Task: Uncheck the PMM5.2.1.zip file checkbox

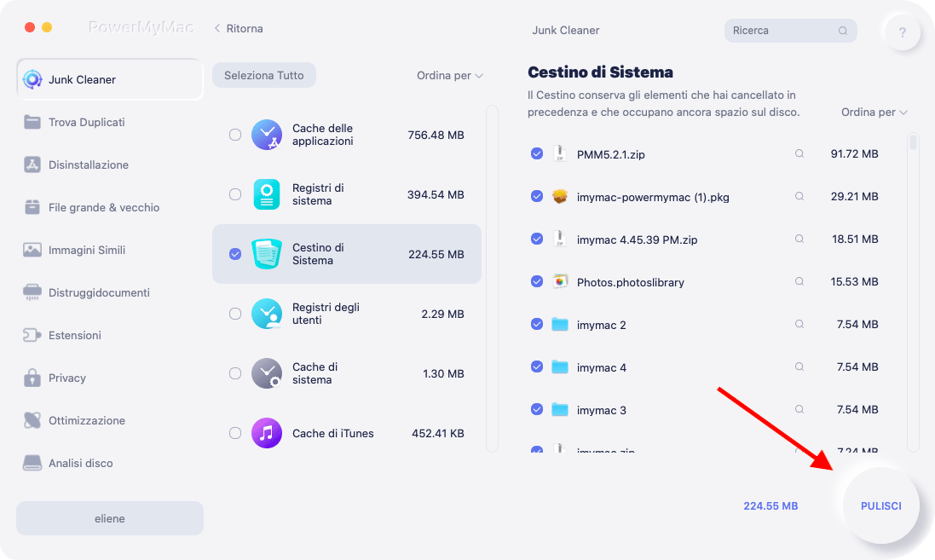Action: [x=537, y=154]
